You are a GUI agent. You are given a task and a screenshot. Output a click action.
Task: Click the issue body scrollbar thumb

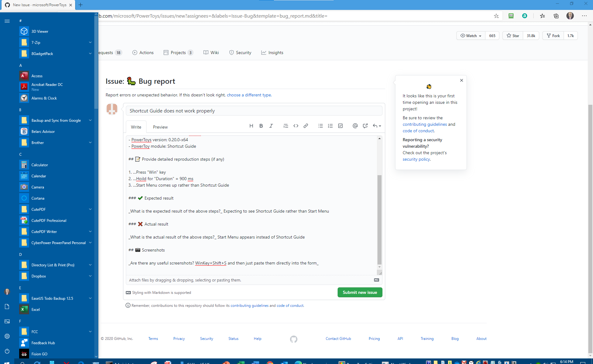[379, 219]
